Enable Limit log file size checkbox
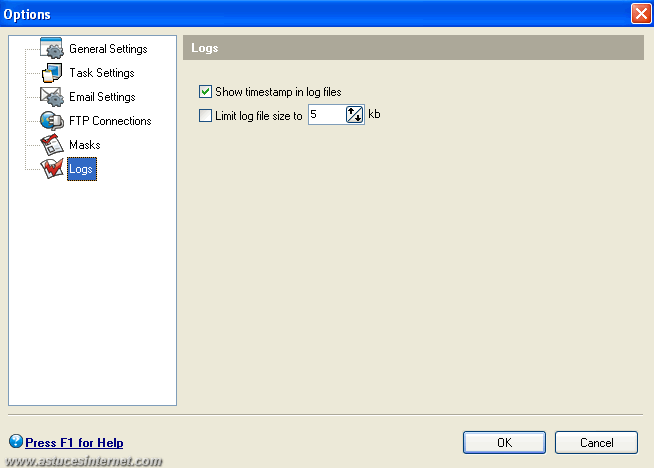The width and height of the screenshot is (654, 468). pyautogui.click(x=205, y=115)
